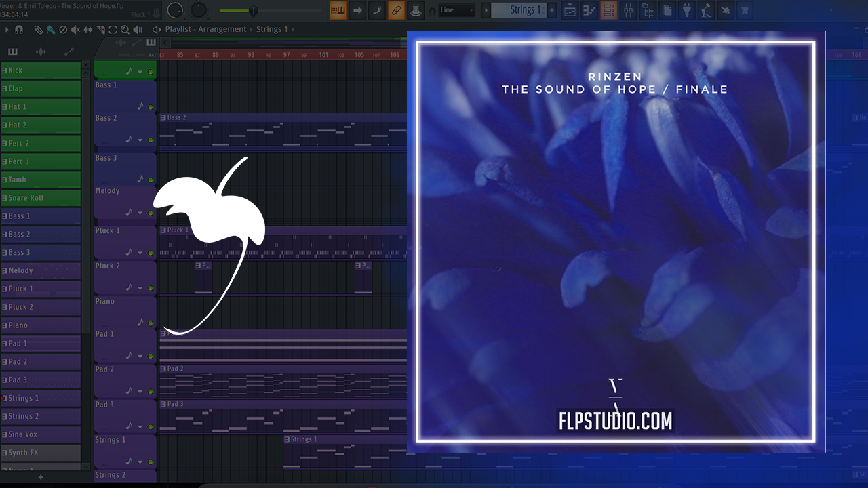Open the Mixer window

point(627,10)
